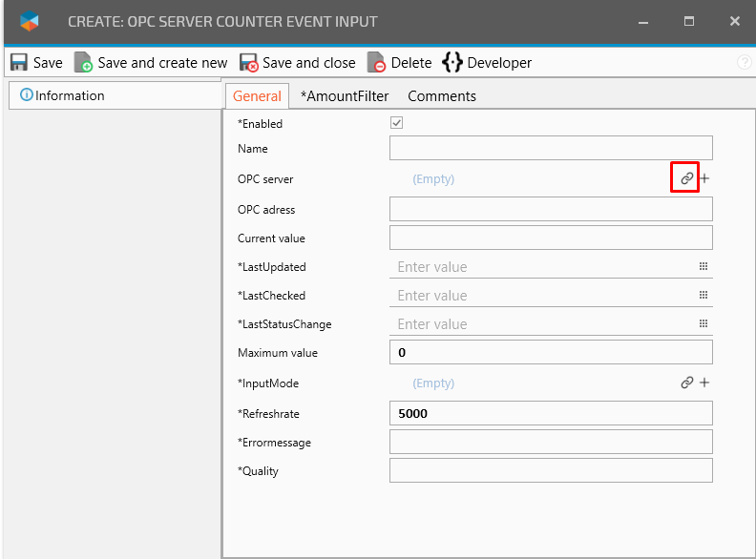Toggle the Enabled checkbox
Image resolution: width=756 pixels, height=559 pixels.
tap(397, 123)
